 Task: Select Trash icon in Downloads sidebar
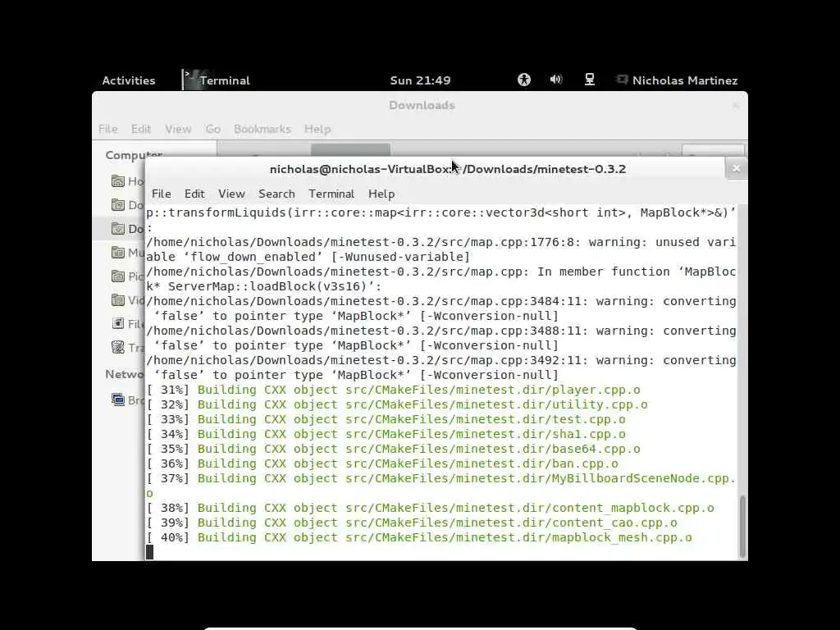(x=118, y=347)
